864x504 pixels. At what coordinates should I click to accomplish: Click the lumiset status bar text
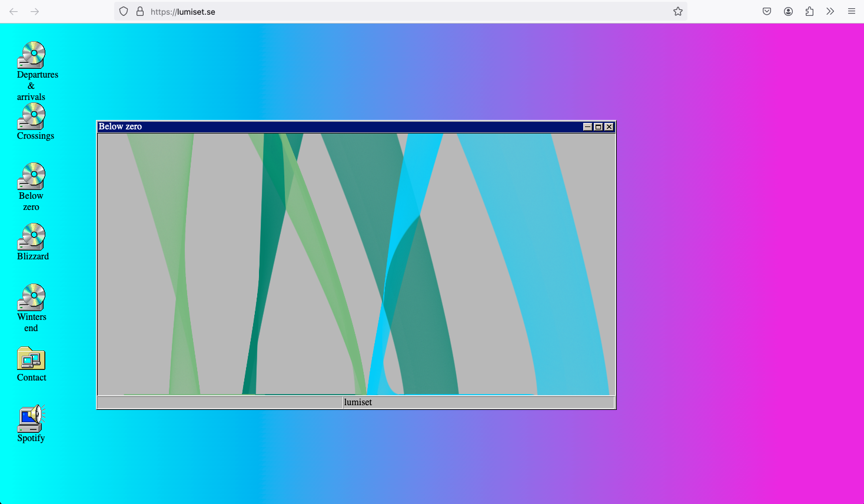[x=358, y=402]
